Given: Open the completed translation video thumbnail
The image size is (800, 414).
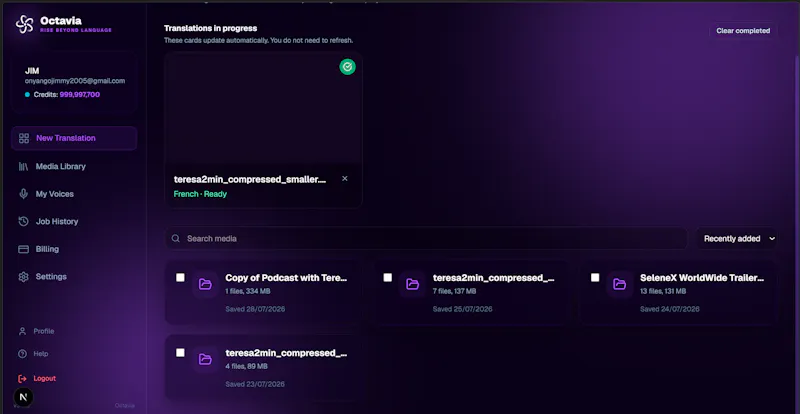Looking at the screenshot, I should (264, 108).
